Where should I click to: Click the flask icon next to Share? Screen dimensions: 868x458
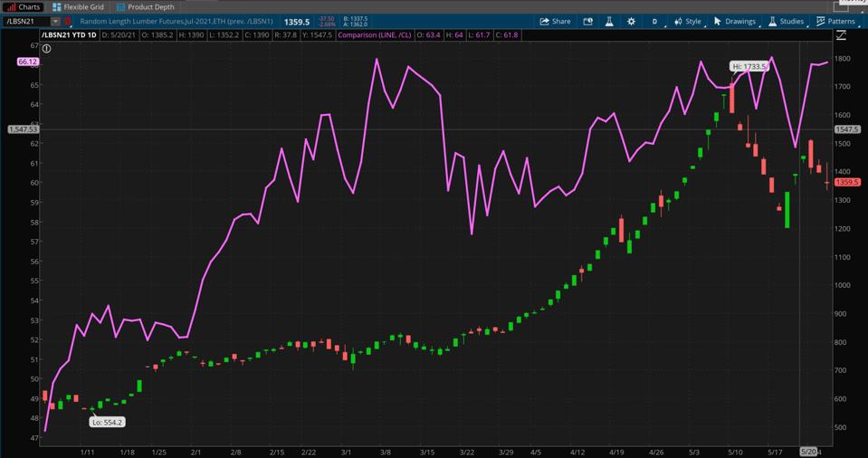pyautogui.click(x=609, y=21)
